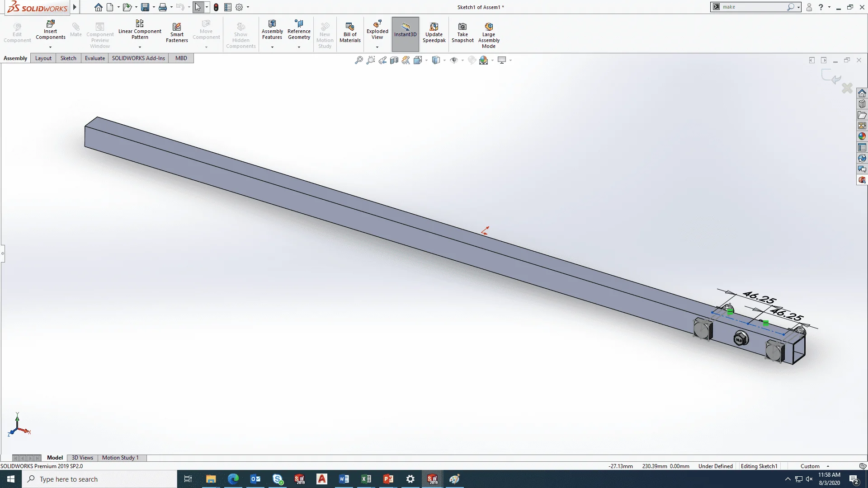Click Assembly Features button

[x=272, y=31]
